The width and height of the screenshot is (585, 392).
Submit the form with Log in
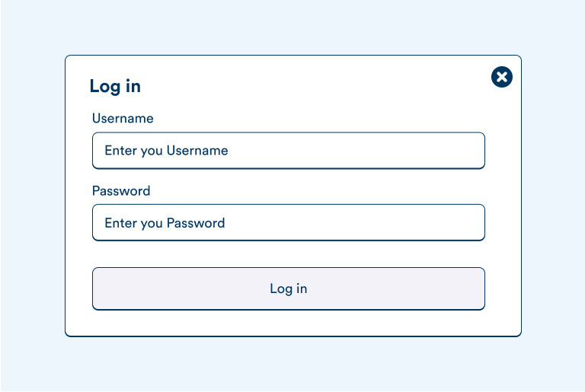(288, 288)
